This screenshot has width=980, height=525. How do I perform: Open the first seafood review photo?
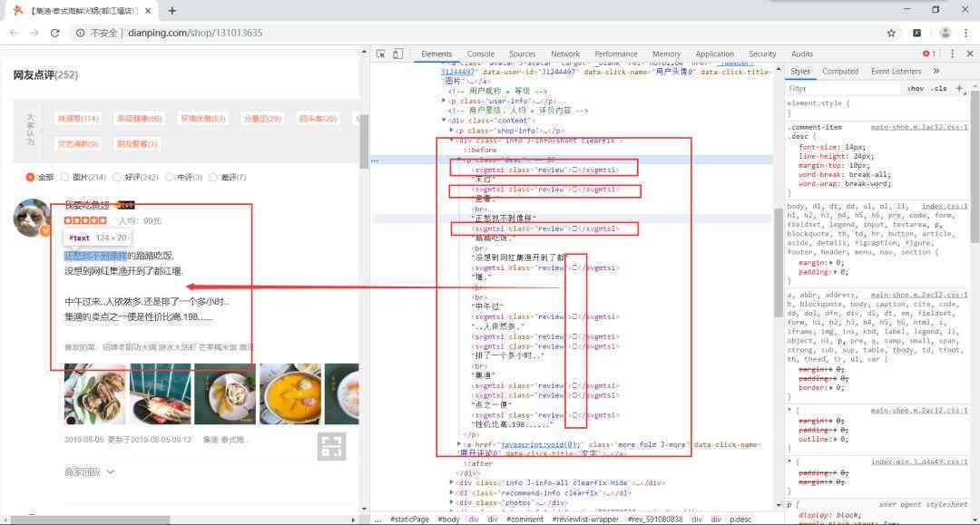[x=95, y=394]
